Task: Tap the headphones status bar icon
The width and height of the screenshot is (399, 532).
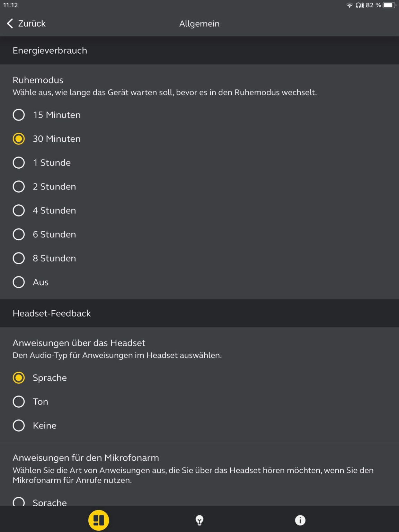Action: [360, 5]
